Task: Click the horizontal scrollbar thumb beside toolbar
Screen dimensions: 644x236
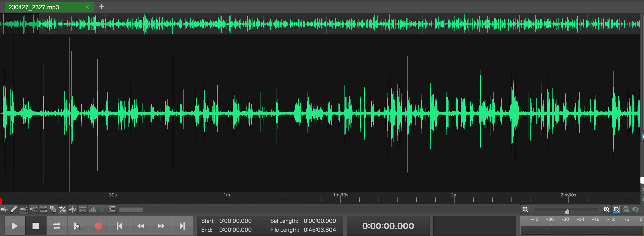Action: (131, 210)
